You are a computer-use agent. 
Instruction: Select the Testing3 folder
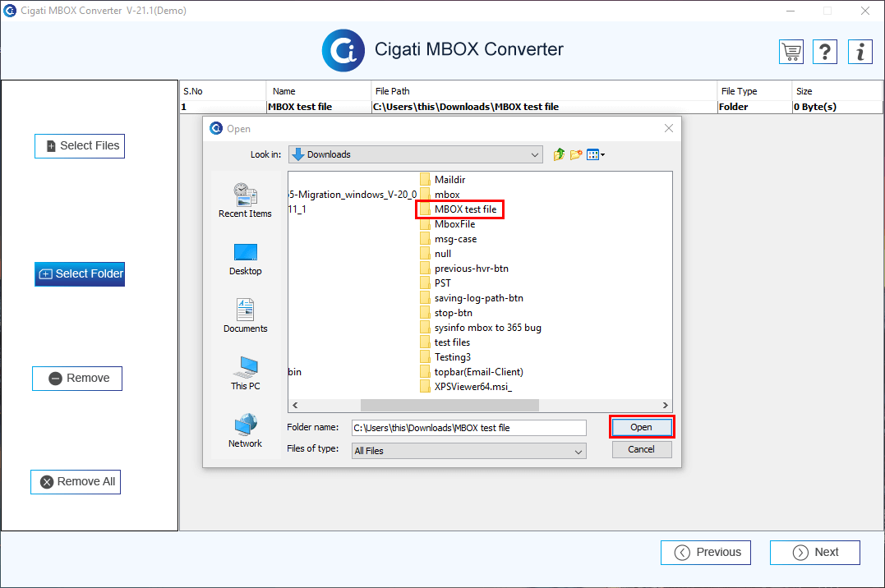pyautogui.click(x=446, y=357)
